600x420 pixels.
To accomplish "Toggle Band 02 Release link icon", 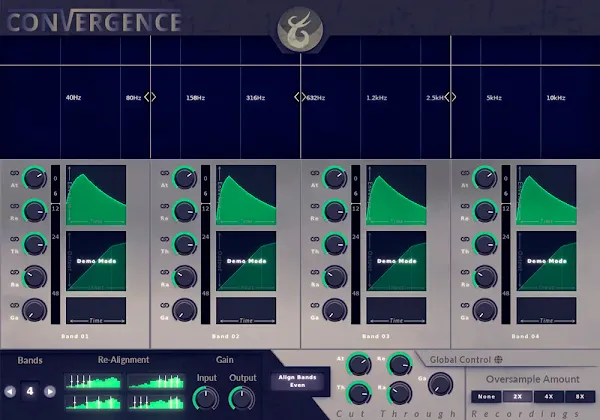I will click(x=165, y=206).
